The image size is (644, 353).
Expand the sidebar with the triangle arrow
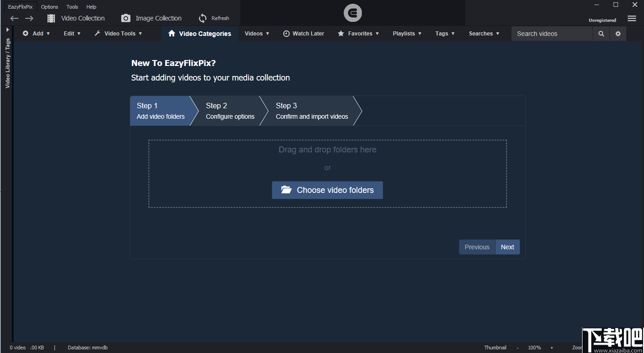tap(8, 30)
